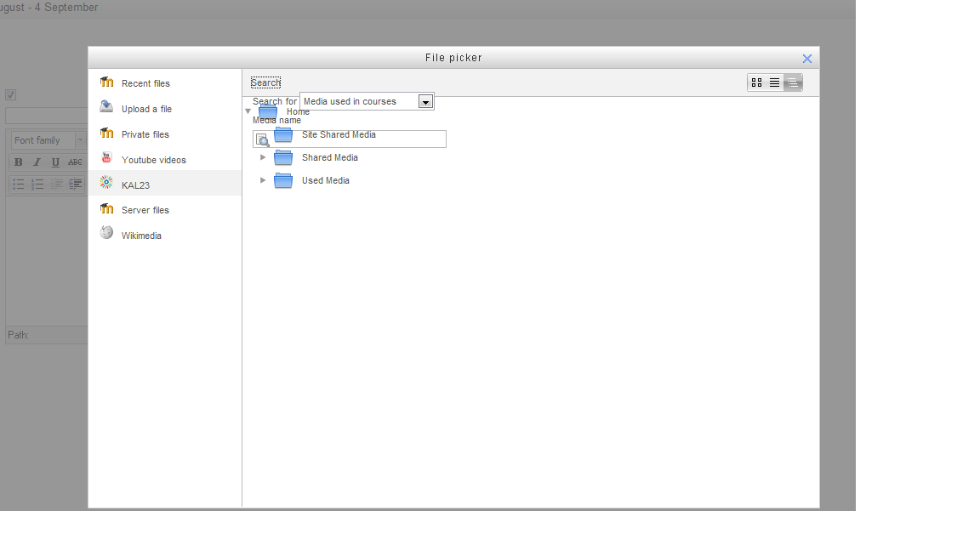Click the File picker title bar
The height and width of the screenshot is (551, 980).
(x=453, y=58)
